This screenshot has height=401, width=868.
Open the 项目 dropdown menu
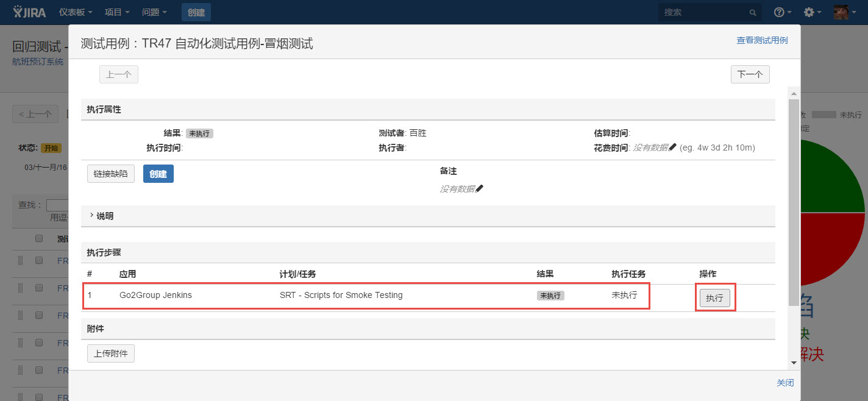point(116,12)
